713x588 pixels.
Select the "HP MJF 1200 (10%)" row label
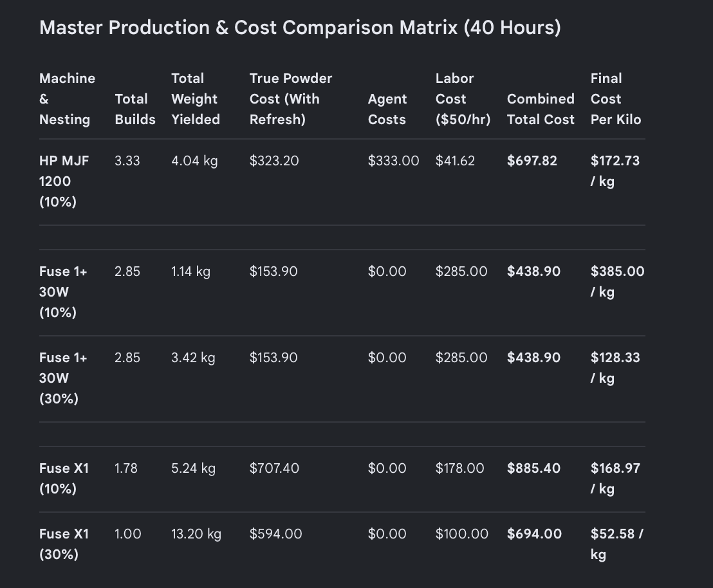click(x=64, y=181)
